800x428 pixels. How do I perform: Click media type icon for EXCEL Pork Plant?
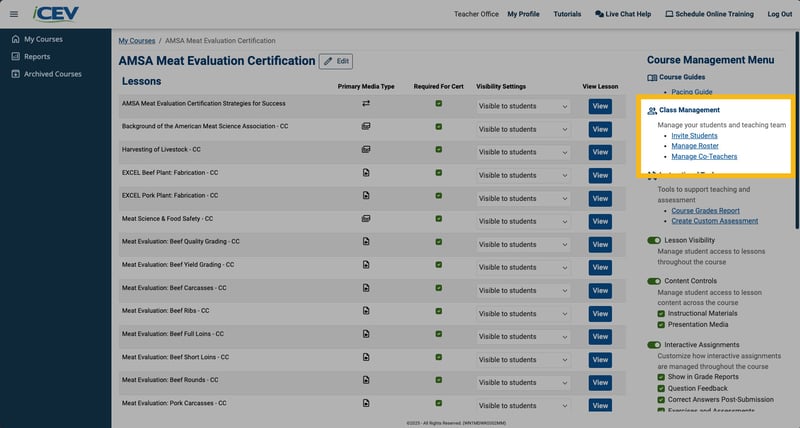tap(366, 195)
